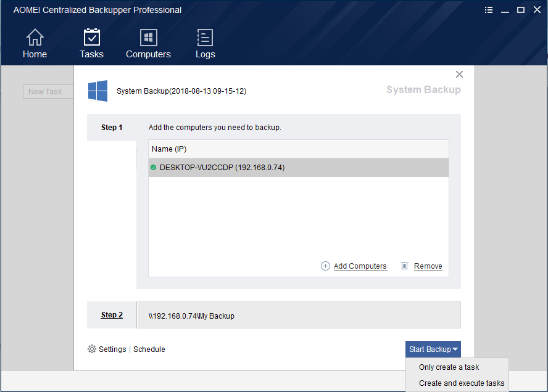Click the task name System Backup(2018-08-13 09-15-12)
Screen dimensions: 548x392
point(181,91)
